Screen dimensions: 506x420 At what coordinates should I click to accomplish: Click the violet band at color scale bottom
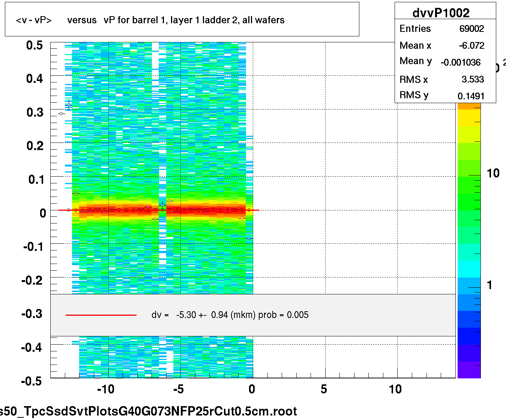click(469, 370)
